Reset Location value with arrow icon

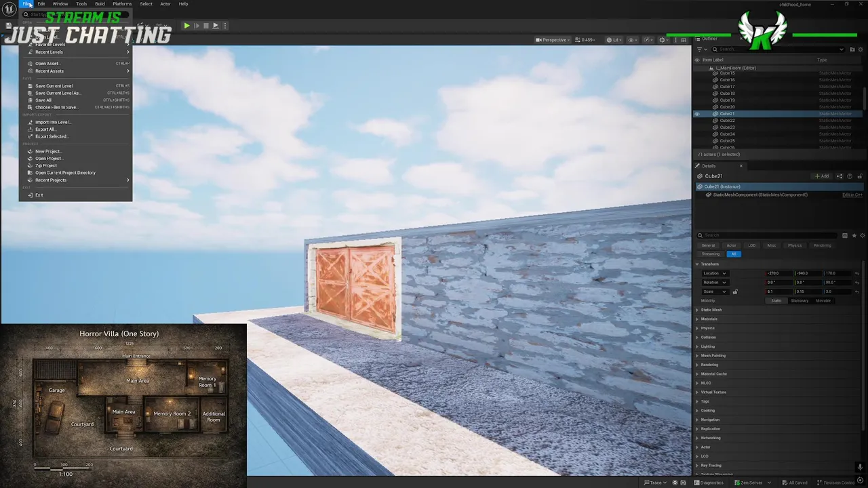(857, 273)
